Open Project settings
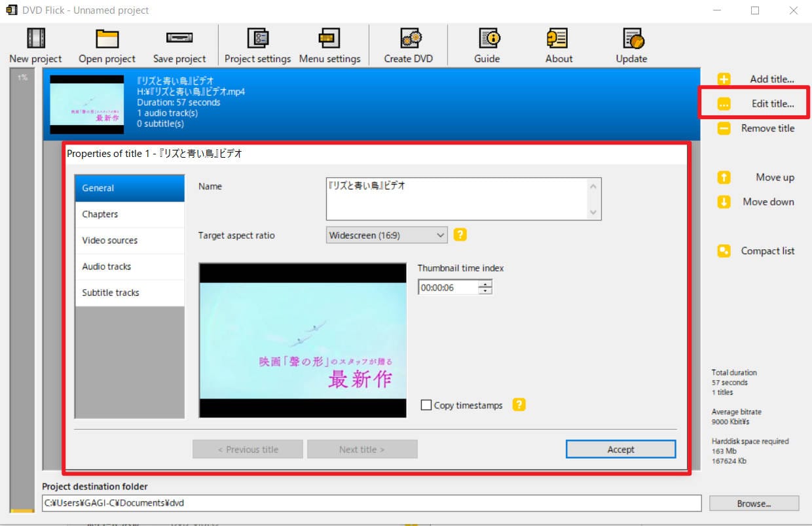Viewport: 812px width, 526px height. 257,44
